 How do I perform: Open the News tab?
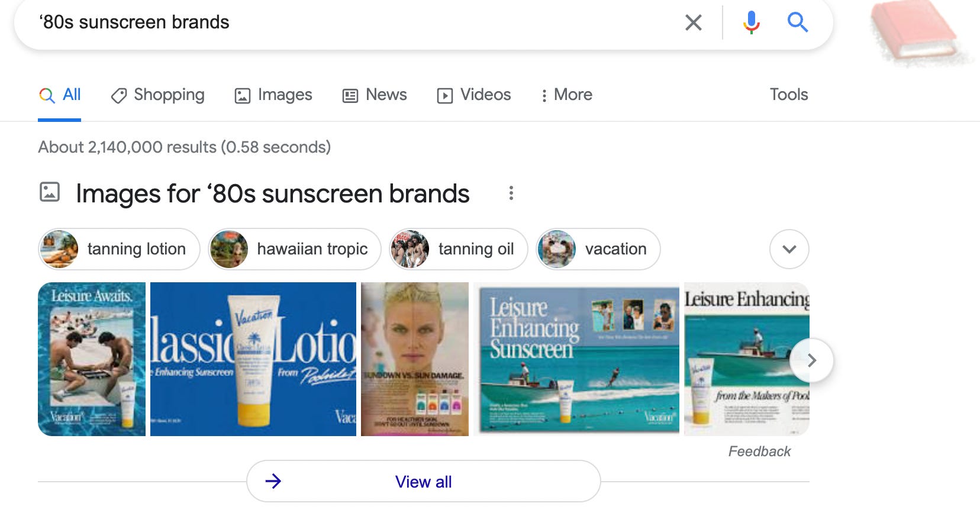click(x=375, y=95)
